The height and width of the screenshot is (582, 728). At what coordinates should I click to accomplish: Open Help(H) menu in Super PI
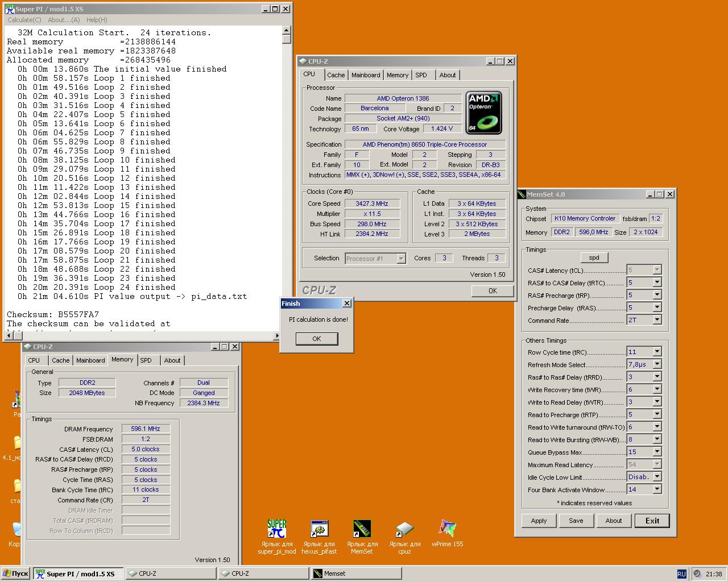tap(97, 20)
